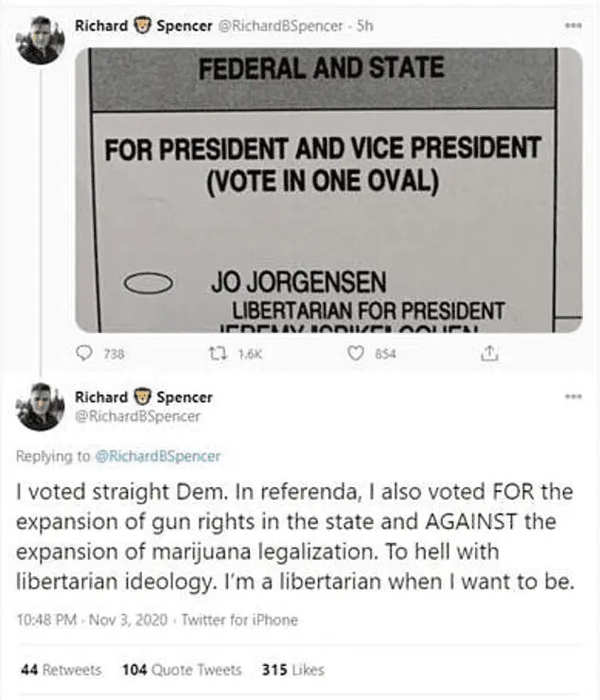Click the Jo Jorgensen oval on ballot

[x=149, y=282]
